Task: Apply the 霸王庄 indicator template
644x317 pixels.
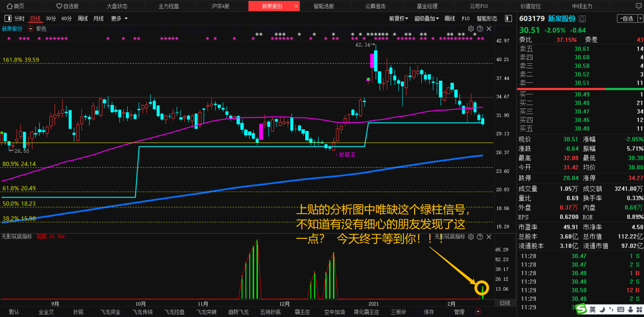Action: (302, 312)
